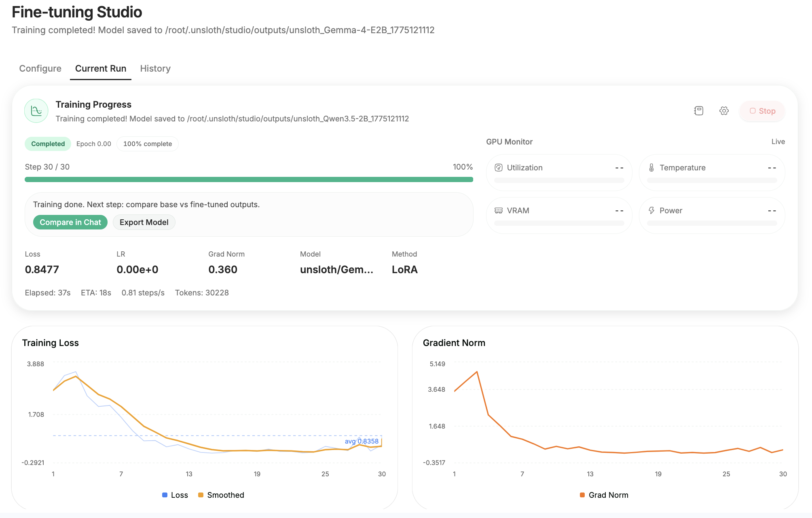Toggle Smoothed series in chart legend

221,495
